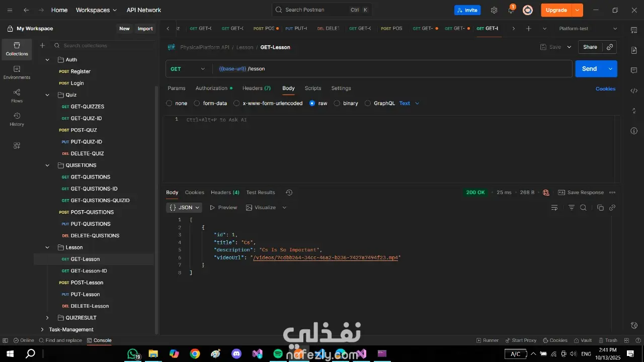Click the configure workspace sidebar icon

click(x=17, y=146)
